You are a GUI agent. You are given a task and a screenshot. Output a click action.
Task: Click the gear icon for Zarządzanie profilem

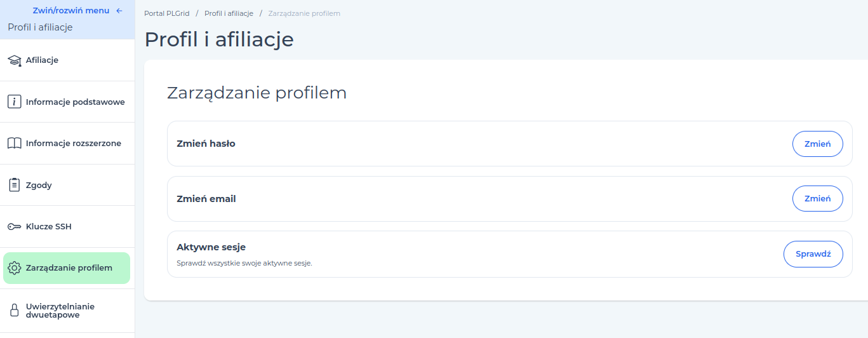click(14, 268)
